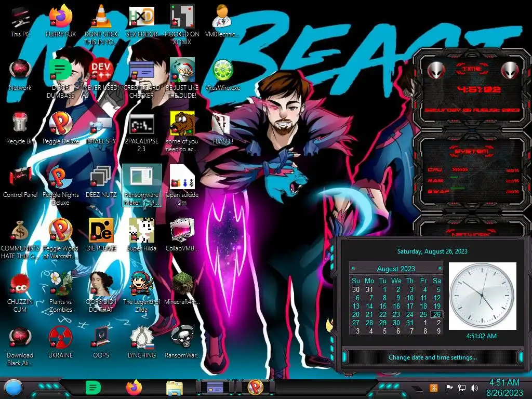Go to previous month in calendar
The image size is (532, 399).
353,269
